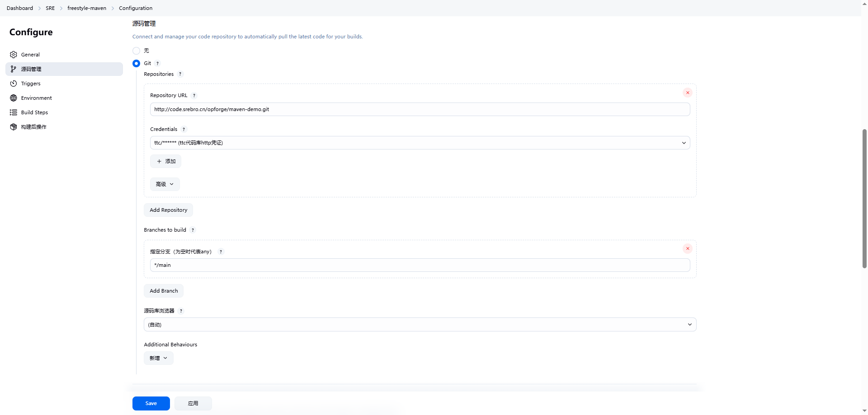
Task: Open help for Git option
Action: pyautogui.click(x=158, y=63)
